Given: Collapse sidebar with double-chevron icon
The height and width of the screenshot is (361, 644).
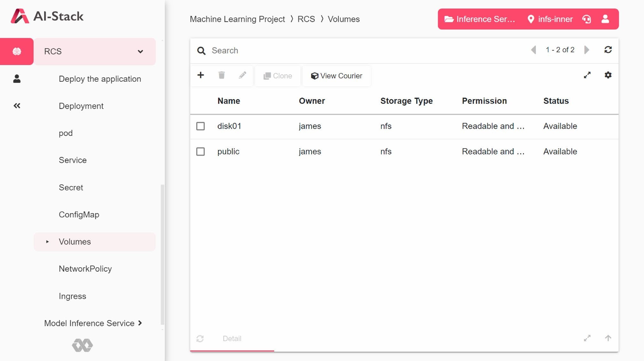Looking at the screenshot, I should coord(17,106).
